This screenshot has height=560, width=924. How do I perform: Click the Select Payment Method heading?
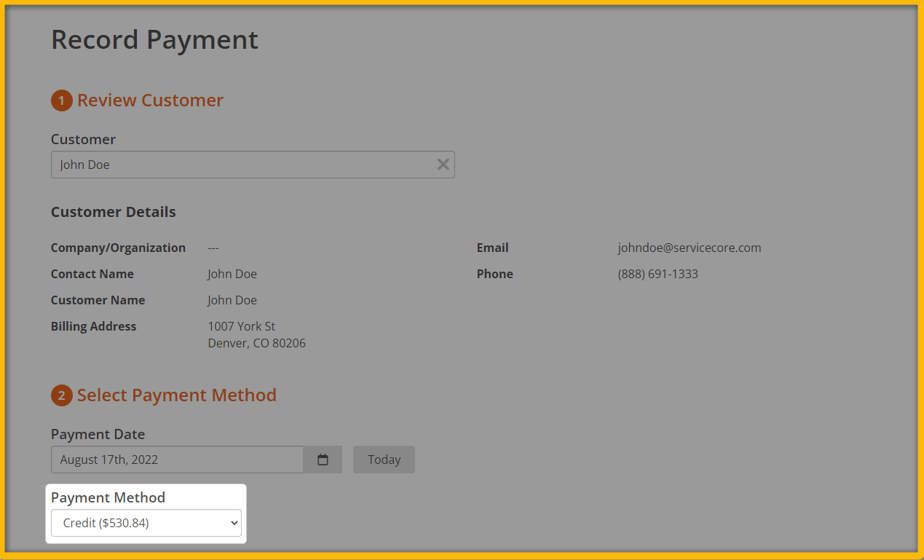coord(177,395)
